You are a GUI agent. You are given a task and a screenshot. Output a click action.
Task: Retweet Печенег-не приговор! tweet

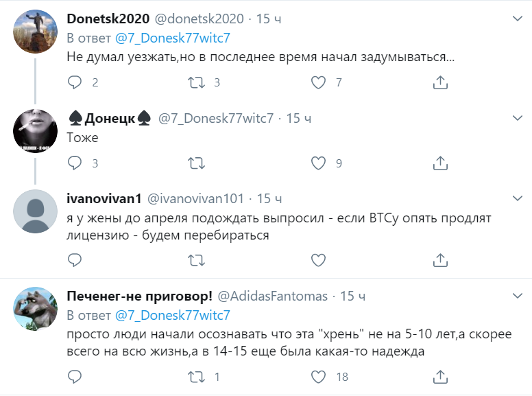tap(196, 377)
